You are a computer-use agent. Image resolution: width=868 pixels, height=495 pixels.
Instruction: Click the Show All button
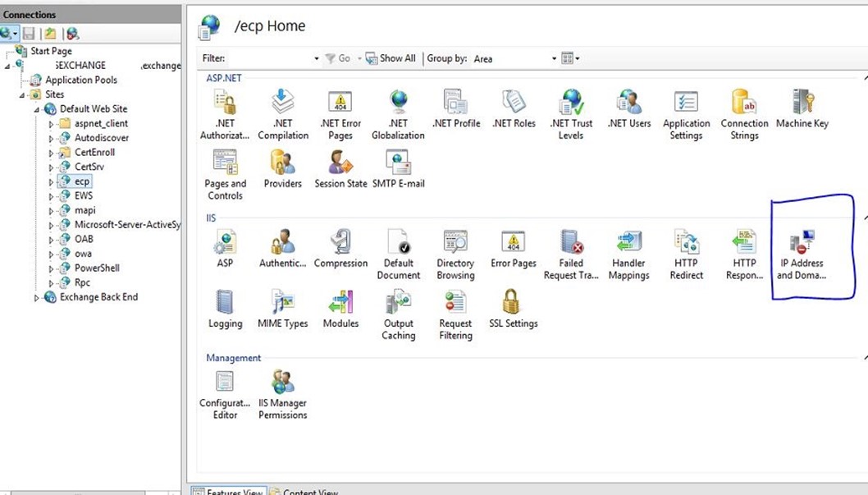391,58
